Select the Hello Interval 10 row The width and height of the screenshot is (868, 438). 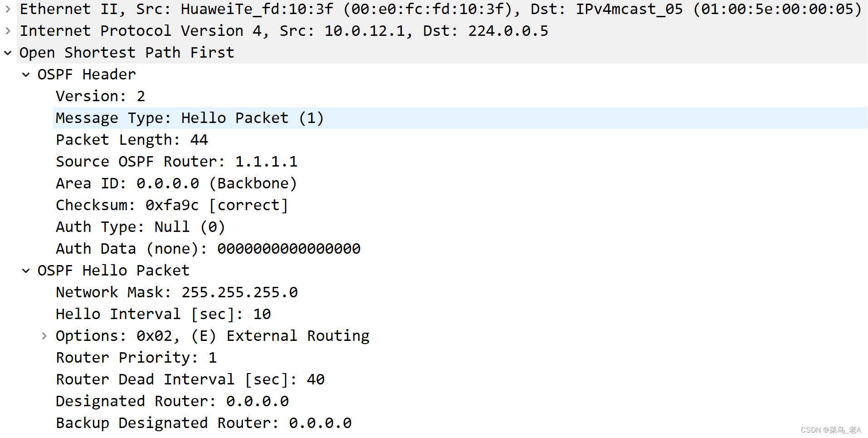pyautogui.click(x=163, y=314)
